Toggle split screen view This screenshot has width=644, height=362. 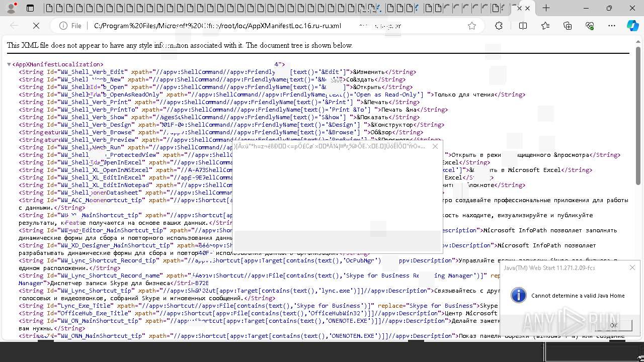click(x=523, y=26)
